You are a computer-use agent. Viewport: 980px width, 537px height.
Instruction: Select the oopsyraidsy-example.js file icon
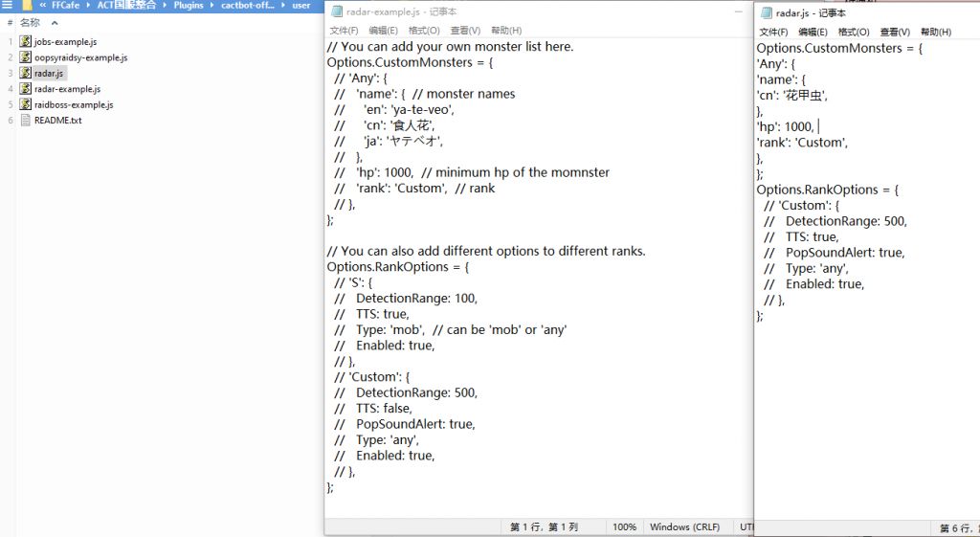[x=25, y=56]
